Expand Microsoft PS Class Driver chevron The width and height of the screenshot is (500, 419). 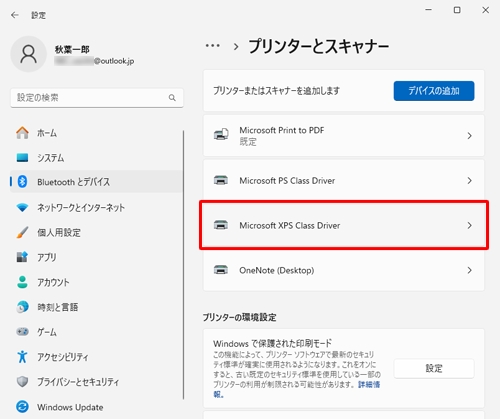pyautogui.click(x=469, y=180)
